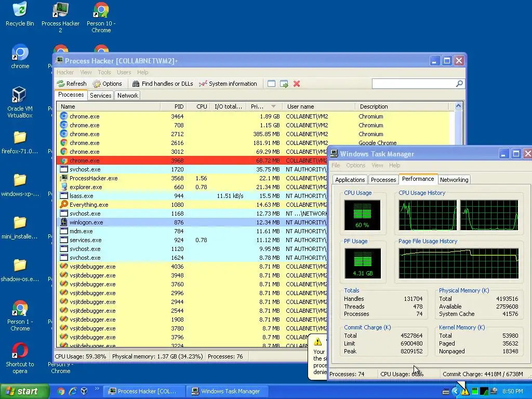Sort process list by Description column

(402, 107)
